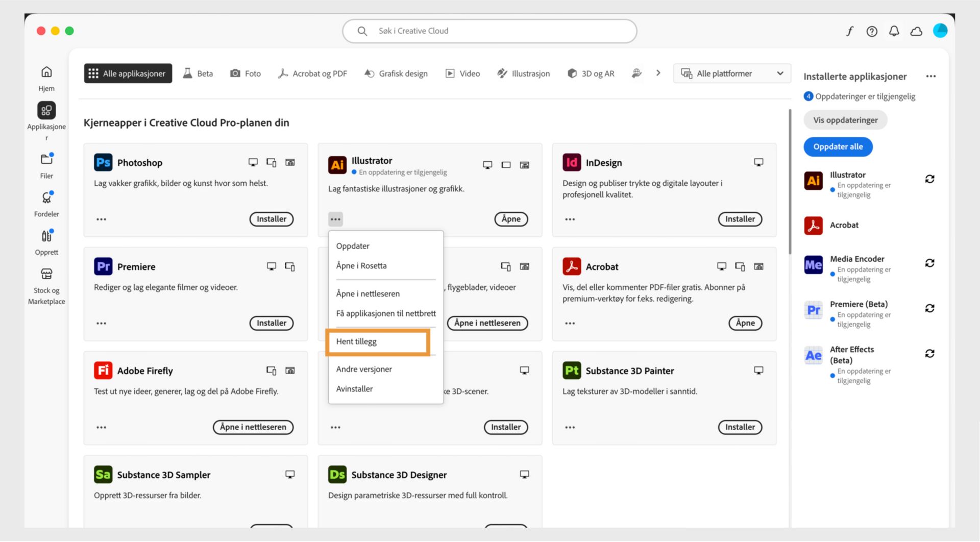Open the user profile avatar
Viewport: 980px width, 542px height.
(x=940, y=31)
